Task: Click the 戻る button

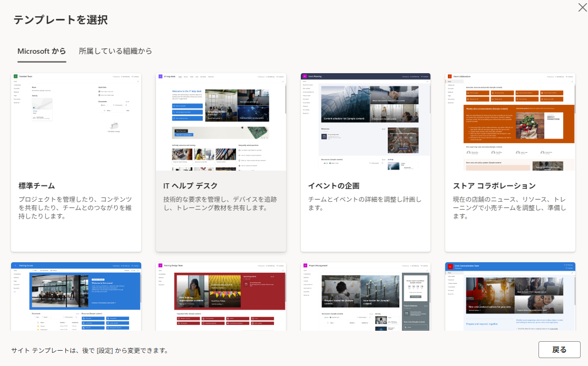Action: [559, 350]
